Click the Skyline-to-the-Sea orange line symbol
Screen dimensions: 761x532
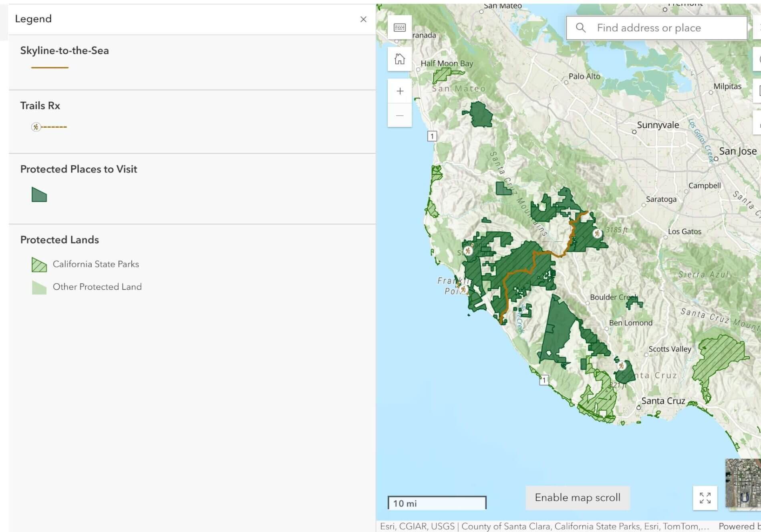(x=50, y=68)
